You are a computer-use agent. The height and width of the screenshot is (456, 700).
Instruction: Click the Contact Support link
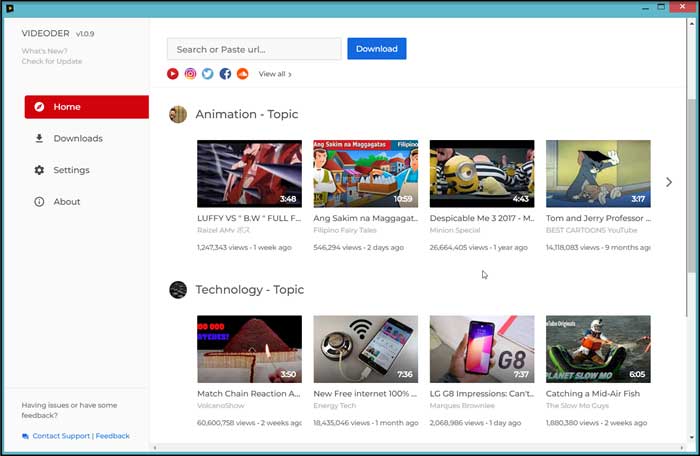[61, 436]
